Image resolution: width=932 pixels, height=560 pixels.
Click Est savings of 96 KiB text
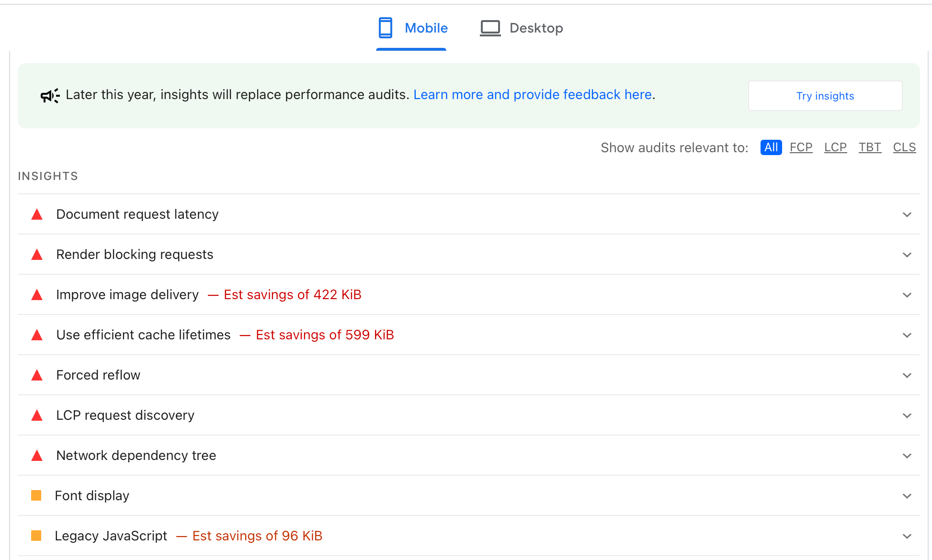click(x=257, y=536)
